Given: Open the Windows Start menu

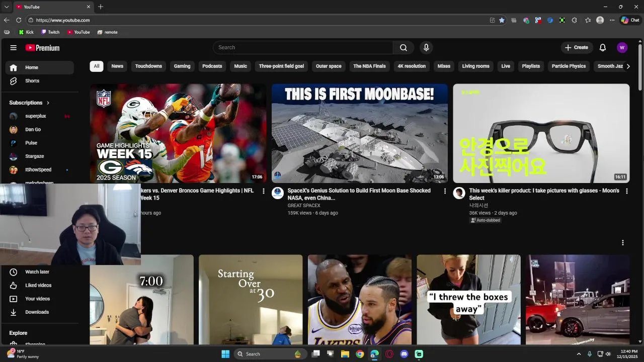Looking at the screenshot, I should click(x=225, y=354).
